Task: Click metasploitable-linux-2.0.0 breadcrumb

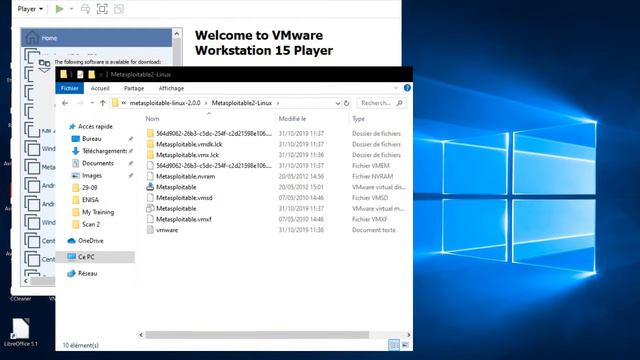Action: 165,103
